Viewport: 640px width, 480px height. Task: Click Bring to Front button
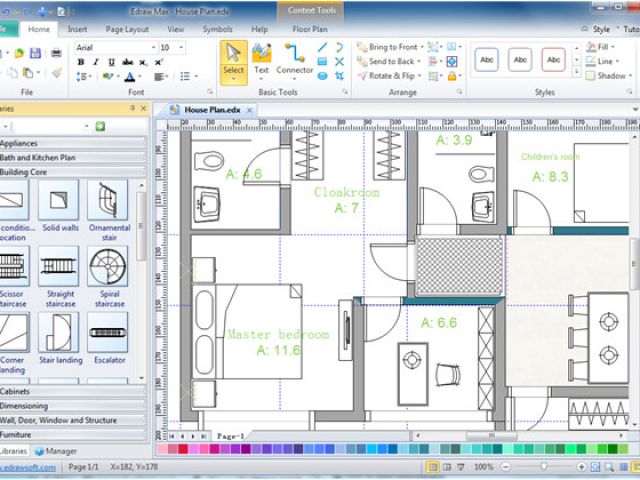[391, 47]
